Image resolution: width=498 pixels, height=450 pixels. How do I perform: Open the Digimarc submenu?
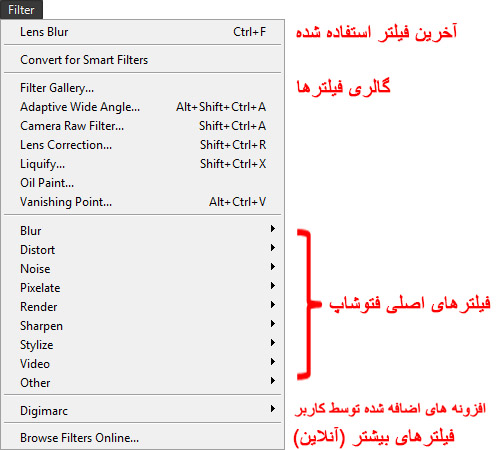coord(143,411)
